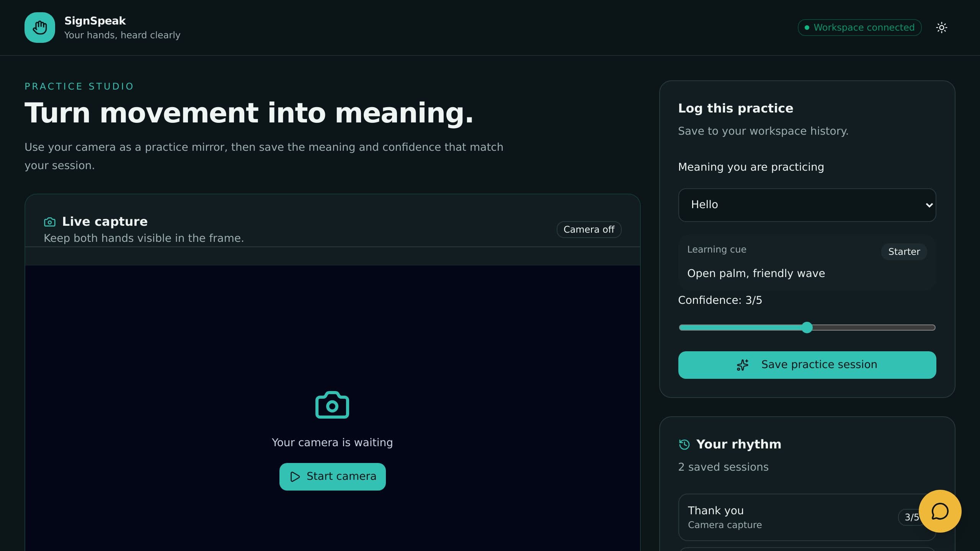The width and height of the screenshot is (980, 551).
Task: Click the Camera off status pill
Action: (589, 230)
